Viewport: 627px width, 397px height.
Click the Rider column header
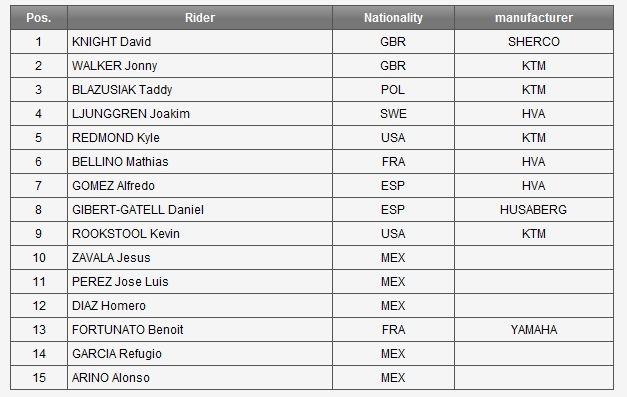click(200, 18)
